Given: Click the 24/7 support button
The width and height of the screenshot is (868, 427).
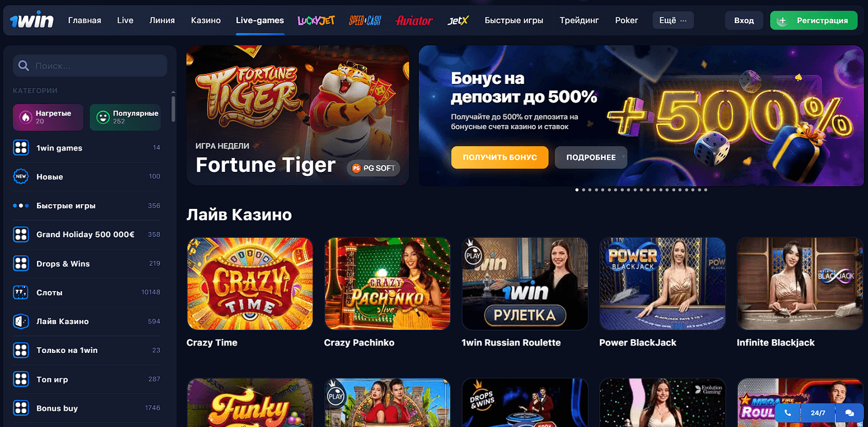Looking at the screenshot, I should [x=818, y=413].
